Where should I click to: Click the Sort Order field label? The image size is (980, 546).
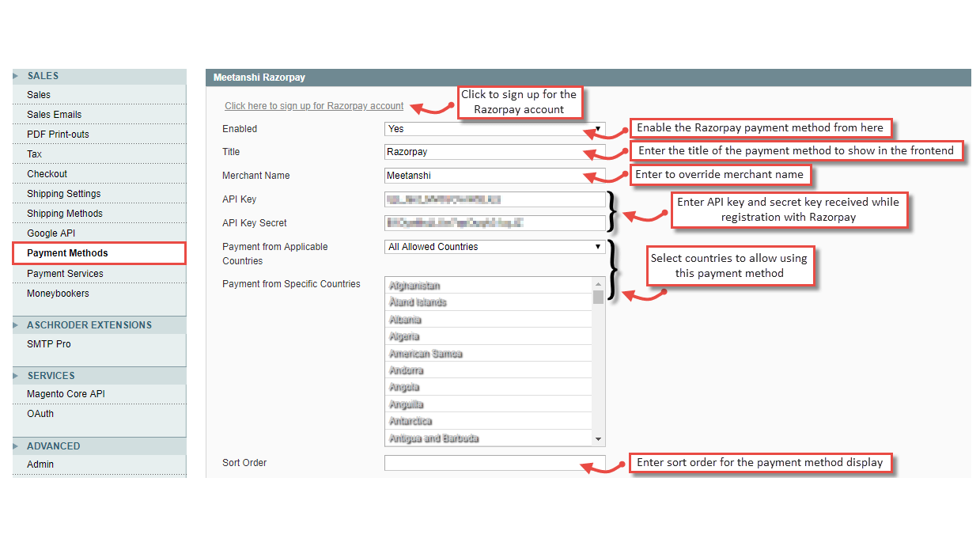coord(244,463)
